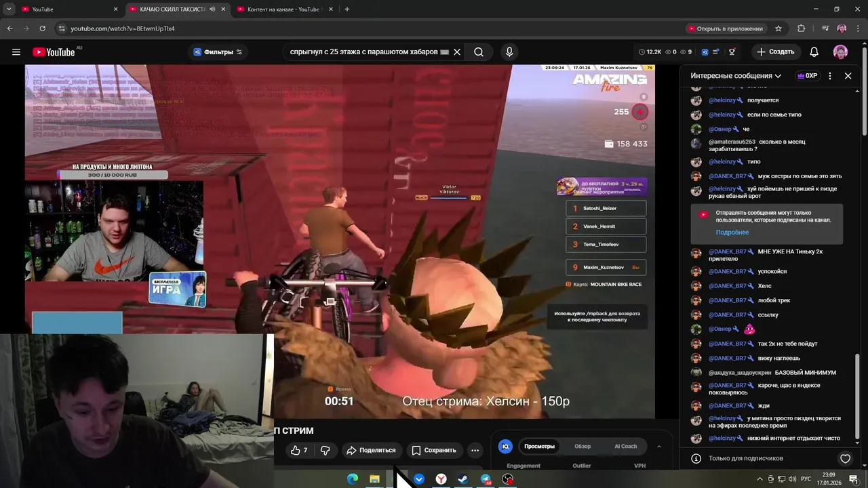The height and width of the screenshot is (488, 868).
Task: Open the vidIQ logo in stats panel
Action: pyautogui.click(x=505, y=446)
